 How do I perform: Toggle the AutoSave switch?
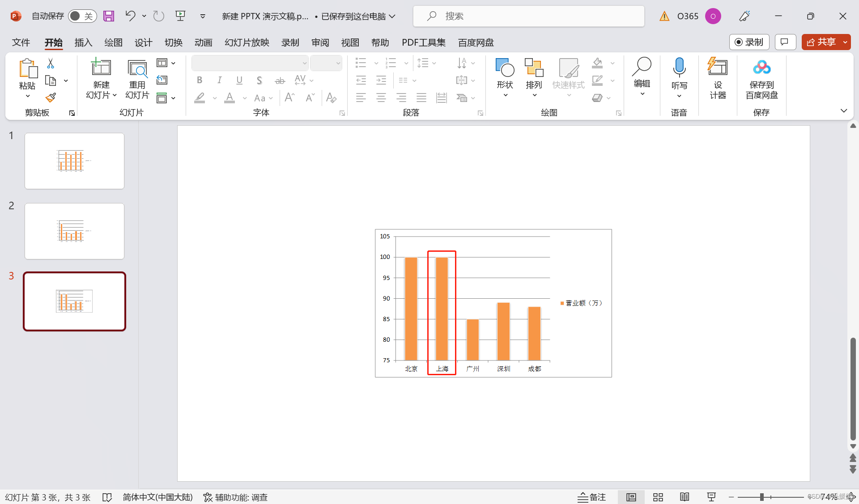coord(82,16)
